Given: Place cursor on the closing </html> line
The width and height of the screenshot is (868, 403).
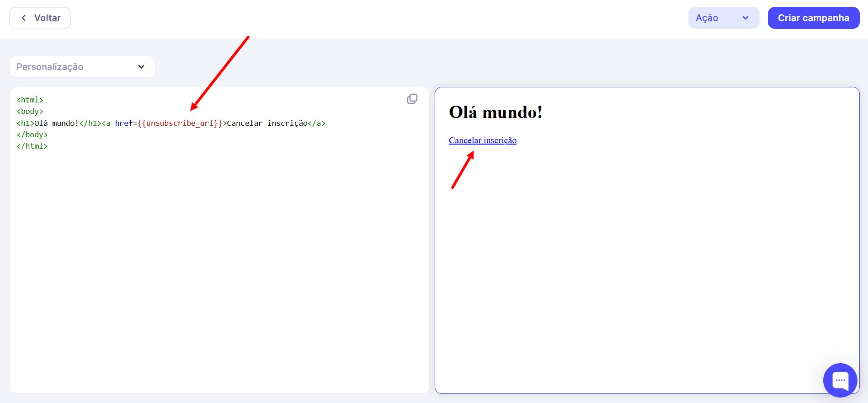Looking at the screenshot, I should 32,146.
